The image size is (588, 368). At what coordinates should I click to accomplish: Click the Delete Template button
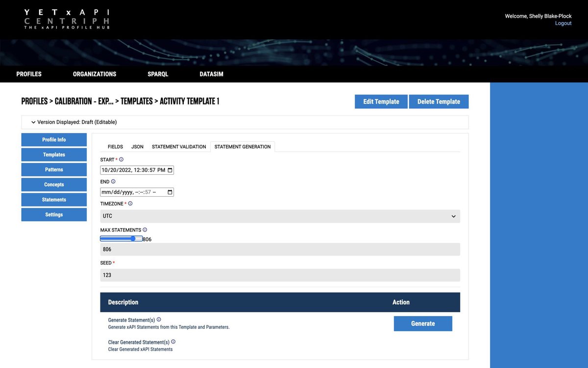point(439,102)
